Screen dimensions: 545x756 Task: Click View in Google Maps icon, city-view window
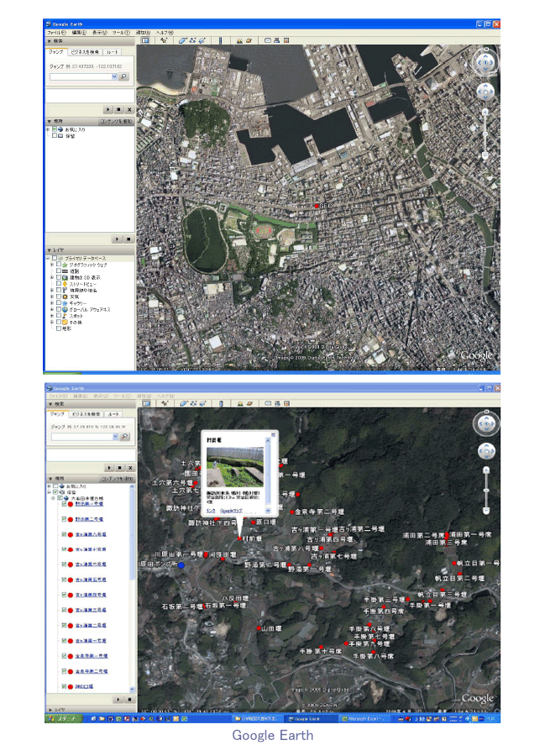click(x=286, y=40)
